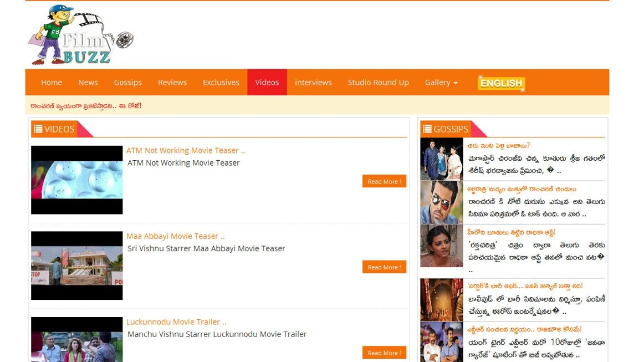The image size is (644, 362).
Task: Open the Reviews section
Action: point(172,83)
